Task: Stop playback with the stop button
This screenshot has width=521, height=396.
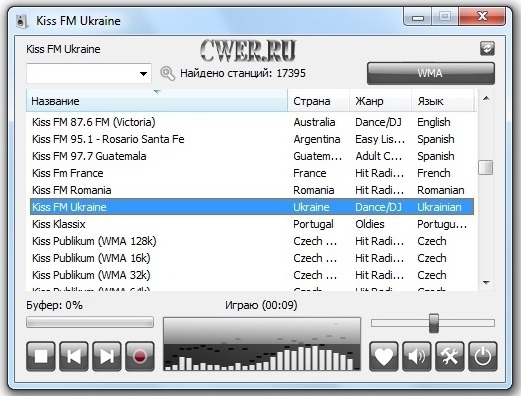Action: 41,356
